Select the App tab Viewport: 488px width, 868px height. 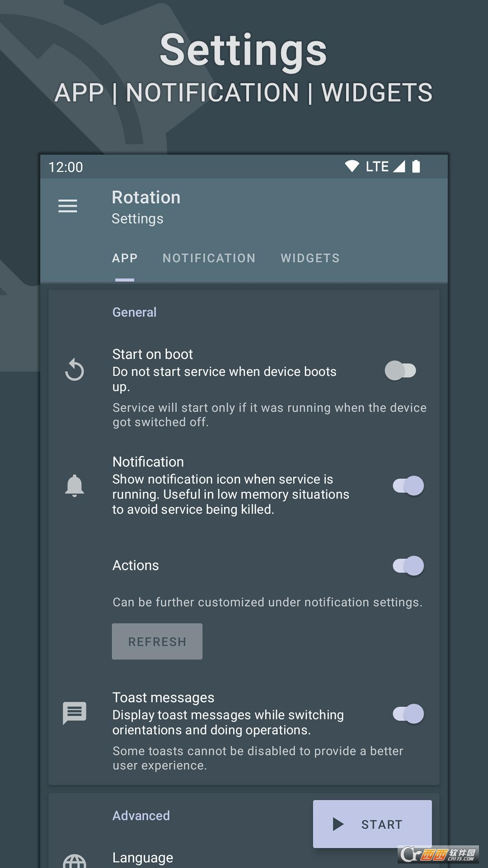125,258
